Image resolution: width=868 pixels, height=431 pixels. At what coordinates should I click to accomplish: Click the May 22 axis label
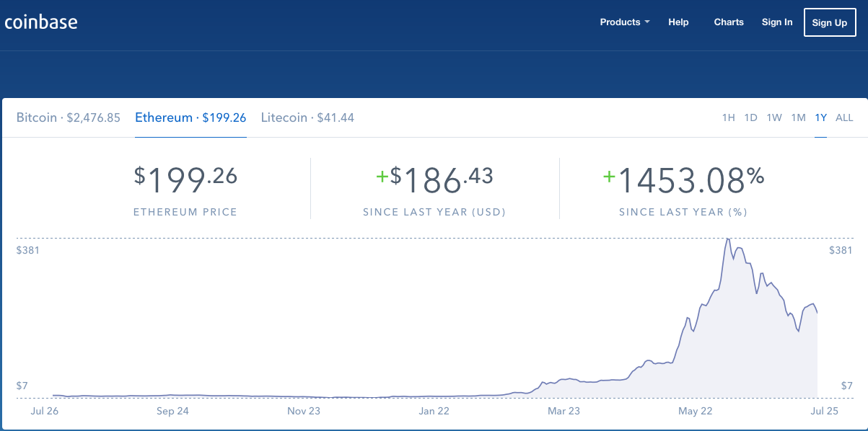(x=694, y=412)
